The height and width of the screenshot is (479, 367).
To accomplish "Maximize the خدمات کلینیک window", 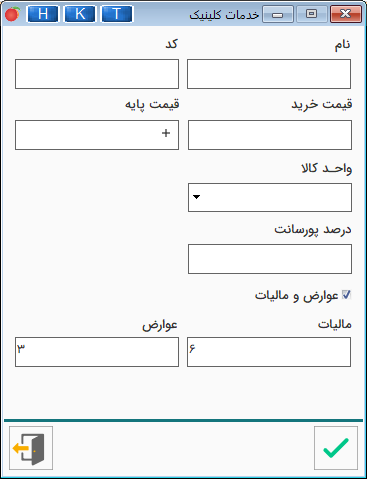I will pyautogui.click(x=312, y=14).
